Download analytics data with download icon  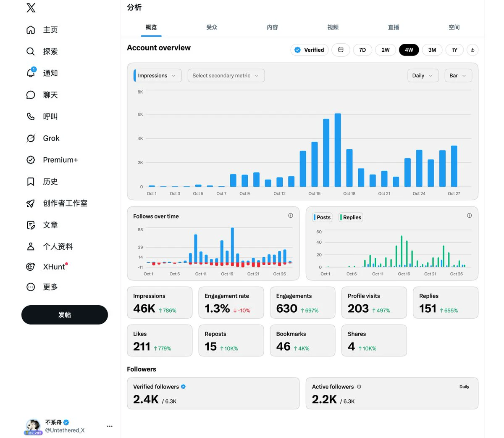[472, 50]
